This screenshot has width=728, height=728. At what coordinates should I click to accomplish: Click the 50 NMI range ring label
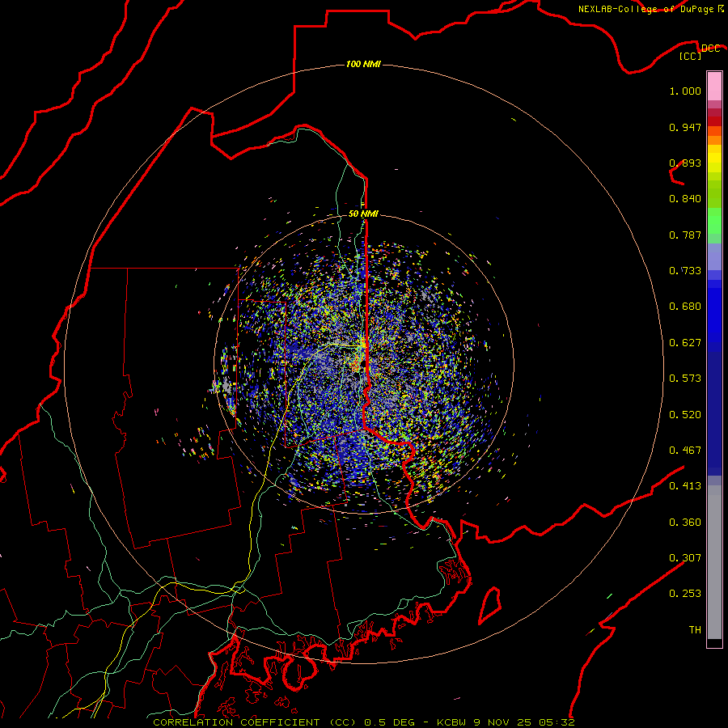pos(363,214)
